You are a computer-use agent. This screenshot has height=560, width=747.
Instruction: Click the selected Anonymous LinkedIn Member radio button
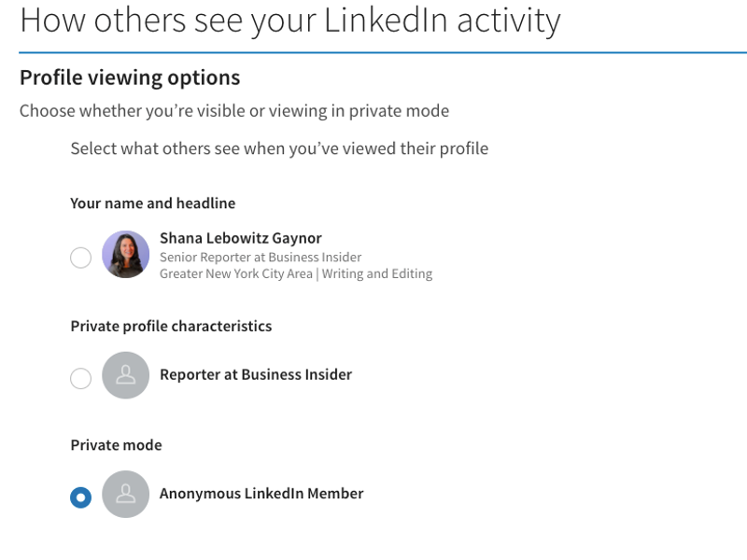81,497
